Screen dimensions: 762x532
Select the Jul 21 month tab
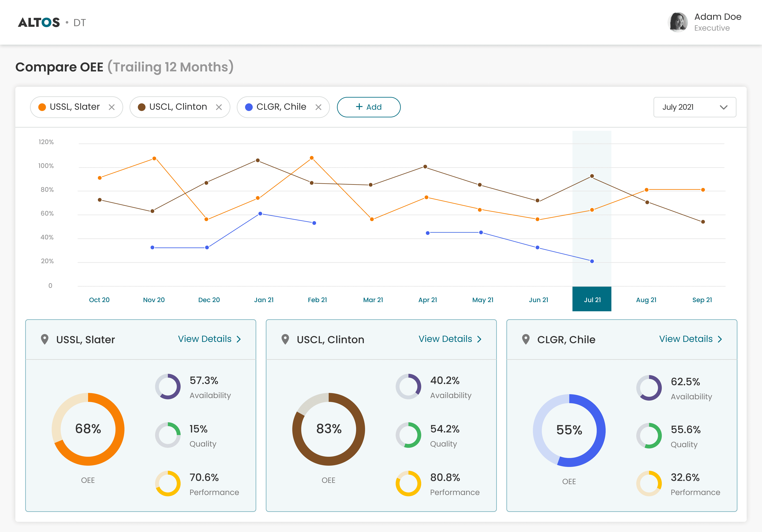pos(592,299)
